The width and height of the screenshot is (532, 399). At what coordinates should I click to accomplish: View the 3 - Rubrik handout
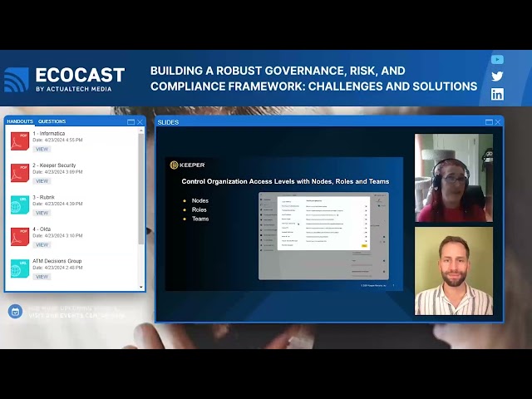point(42,213)
